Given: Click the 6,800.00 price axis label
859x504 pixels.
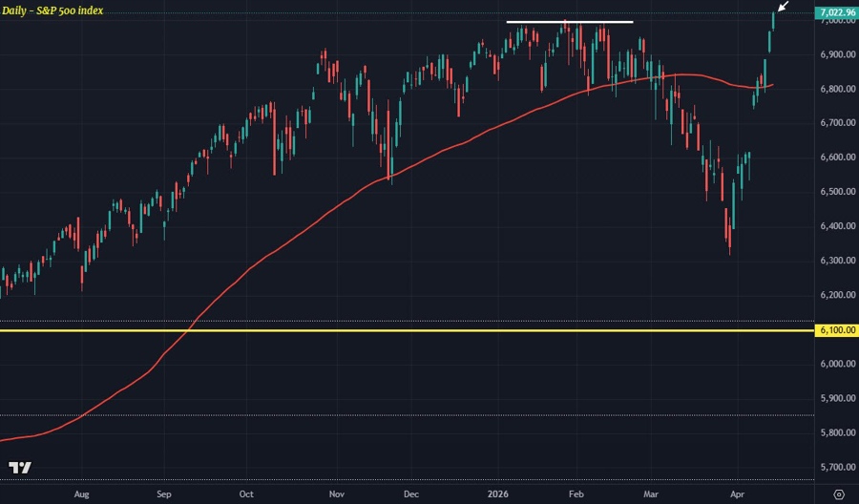Looking at the screenshot, I should [x=838, y=89].
